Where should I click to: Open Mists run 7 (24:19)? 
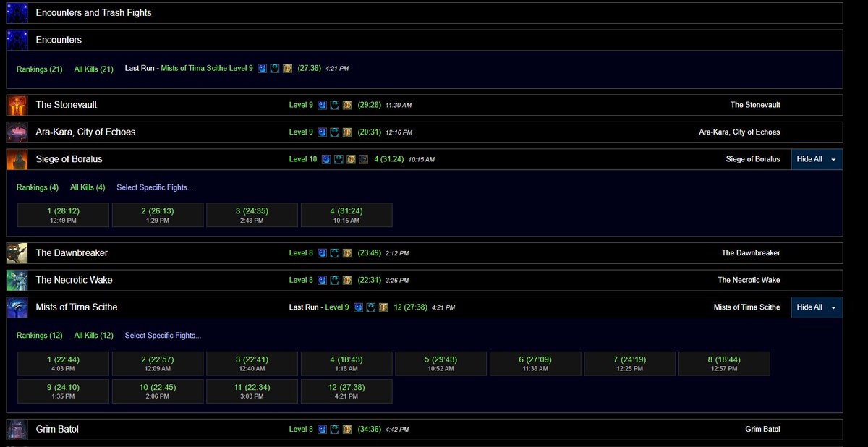click(x=630, y=364)
